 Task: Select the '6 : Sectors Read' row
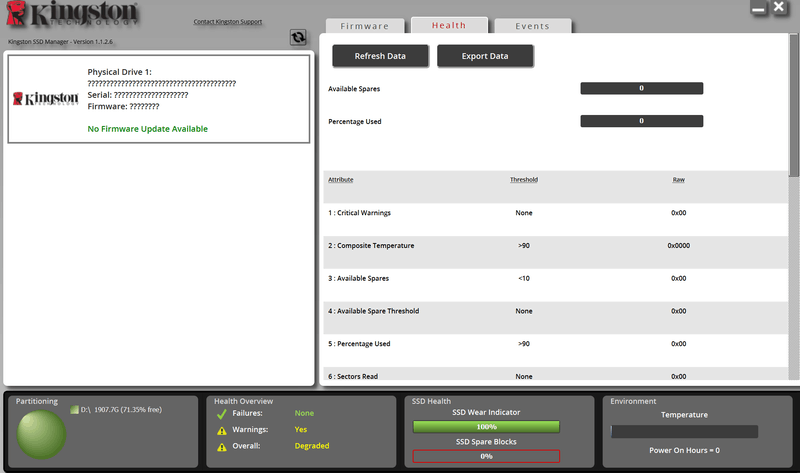point(556,374)
